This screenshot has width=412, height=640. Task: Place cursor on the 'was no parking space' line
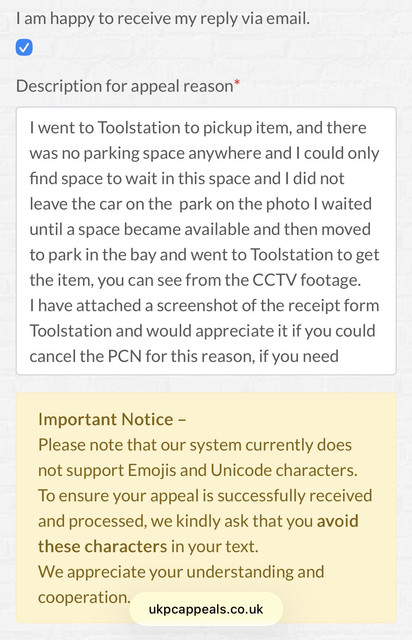(x=204, y=153)
